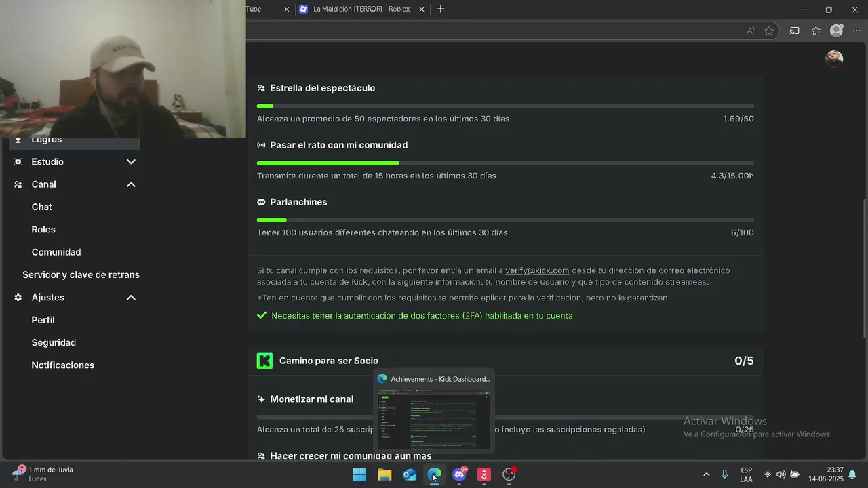Screen dimensions: 868x488
Task: Click the Estudio sidebar icon
Action: (x=18, y=162)
